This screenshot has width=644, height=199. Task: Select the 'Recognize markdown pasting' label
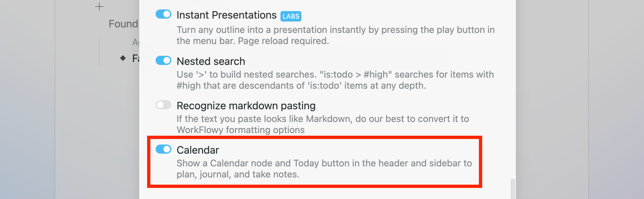(x=246, y=106)
